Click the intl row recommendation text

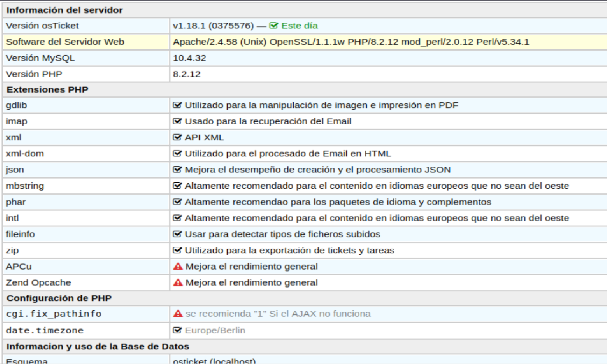[377, 218]
